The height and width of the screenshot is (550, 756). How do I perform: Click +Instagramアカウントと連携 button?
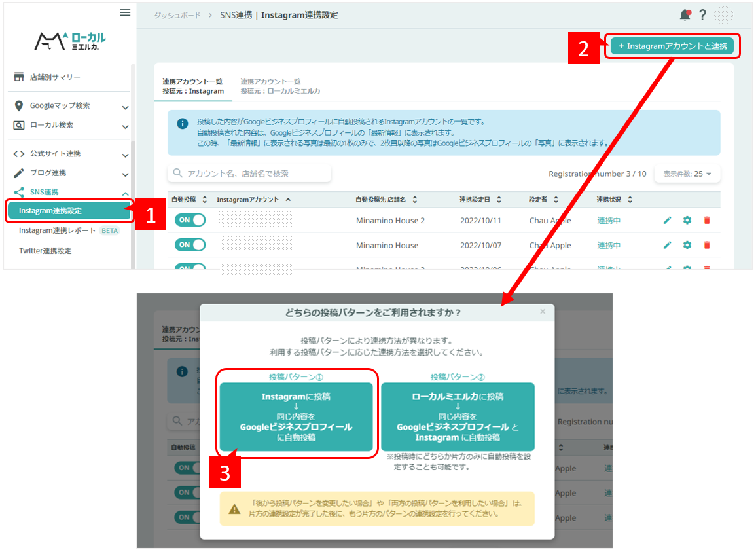[x=672, y=46]
